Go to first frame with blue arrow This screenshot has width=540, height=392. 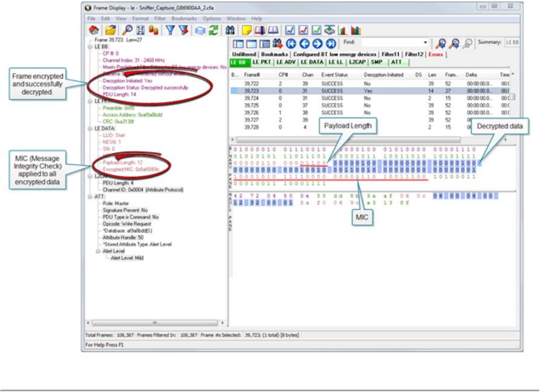(291, 43)
